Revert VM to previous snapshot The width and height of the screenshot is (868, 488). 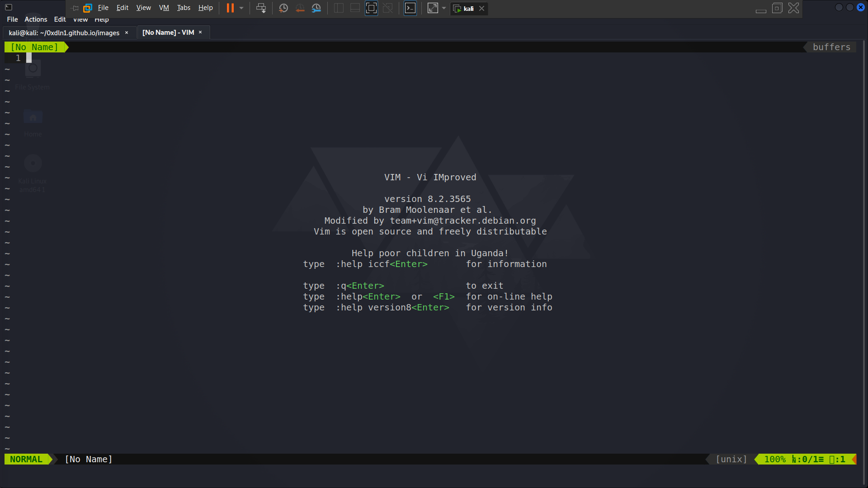coord(300,8)
